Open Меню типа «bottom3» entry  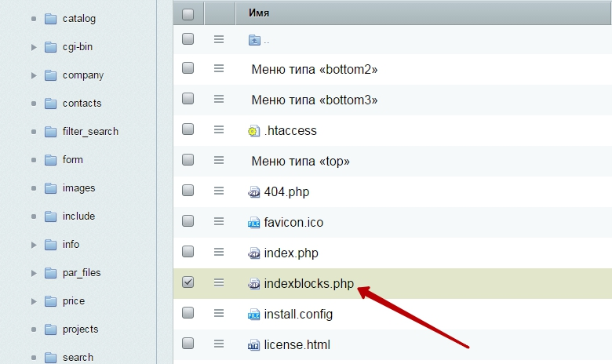[314, 100]
